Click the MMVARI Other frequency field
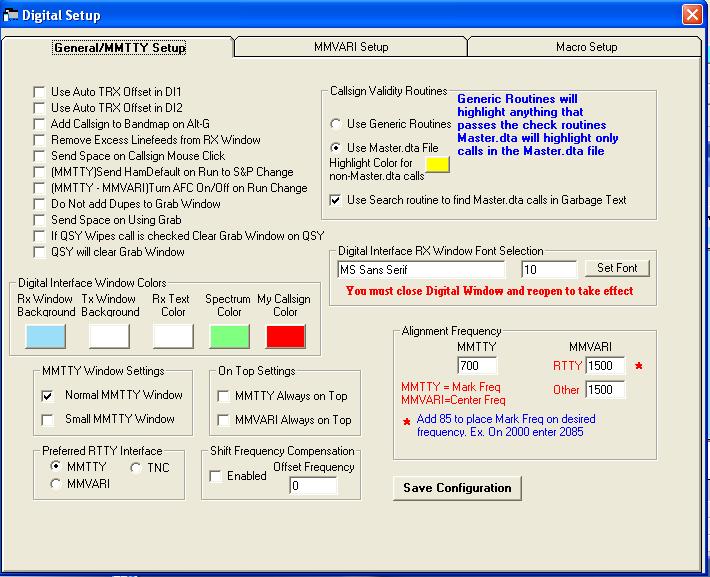The image size is (710, 577). point(605,390)
